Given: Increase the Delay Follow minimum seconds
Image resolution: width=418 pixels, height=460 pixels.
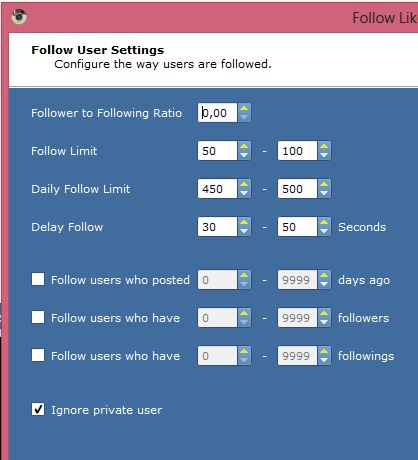Looking at the screenshot, I should click(x=244, y=222).
